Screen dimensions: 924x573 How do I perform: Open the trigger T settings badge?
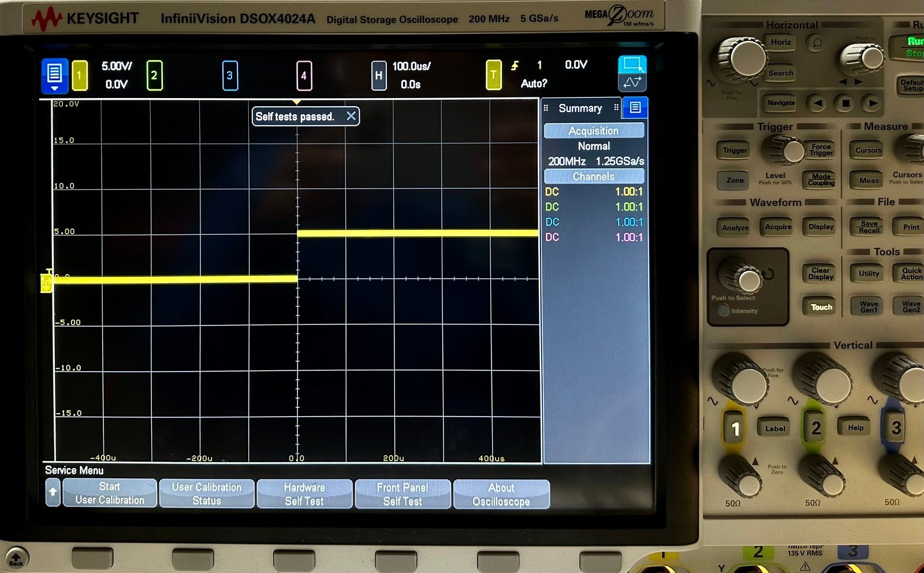click(x=494, y=75)
